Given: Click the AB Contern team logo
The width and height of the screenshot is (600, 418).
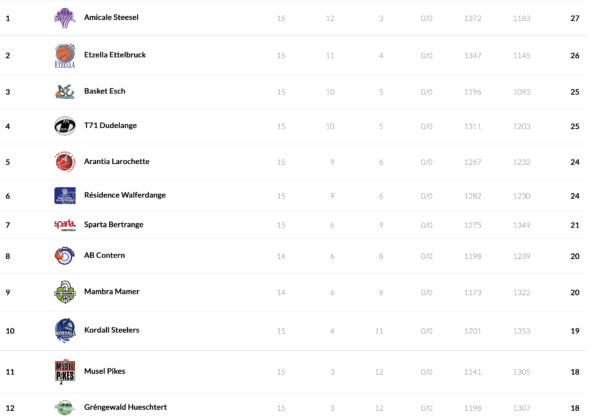Looking at the screenshot, I should (64, 256).
